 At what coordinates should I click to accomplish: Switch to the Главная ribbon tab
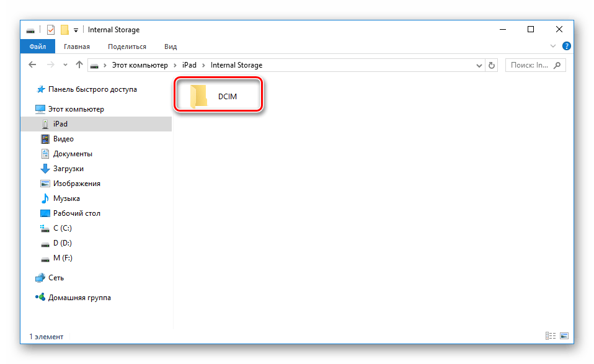(76, 47)
